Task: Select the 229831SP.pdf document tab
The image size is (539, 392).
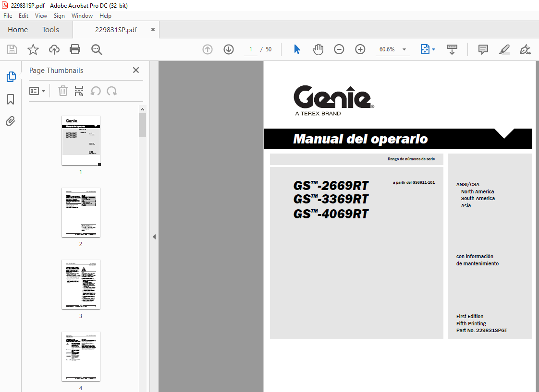Action: tap(116, 30)
